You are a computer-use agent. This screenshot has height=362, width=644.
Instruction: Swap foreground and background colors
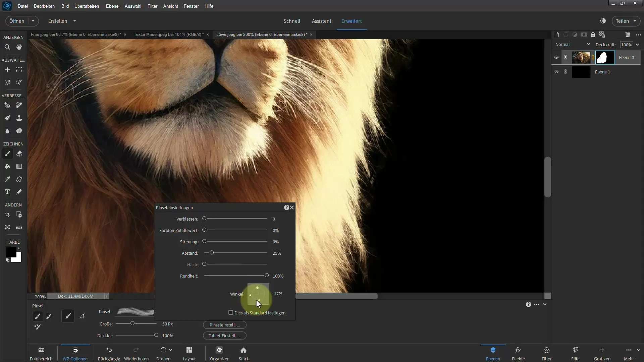coord(19,249)
